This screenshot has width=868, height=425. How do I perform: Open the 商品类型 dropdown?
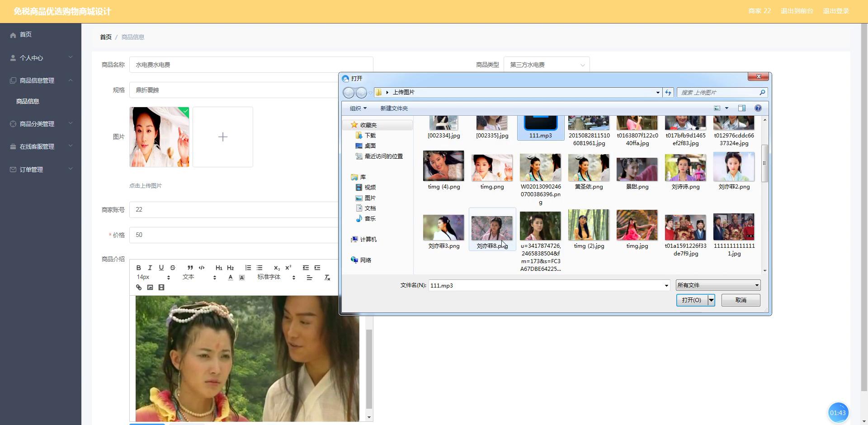pos(546,65)
